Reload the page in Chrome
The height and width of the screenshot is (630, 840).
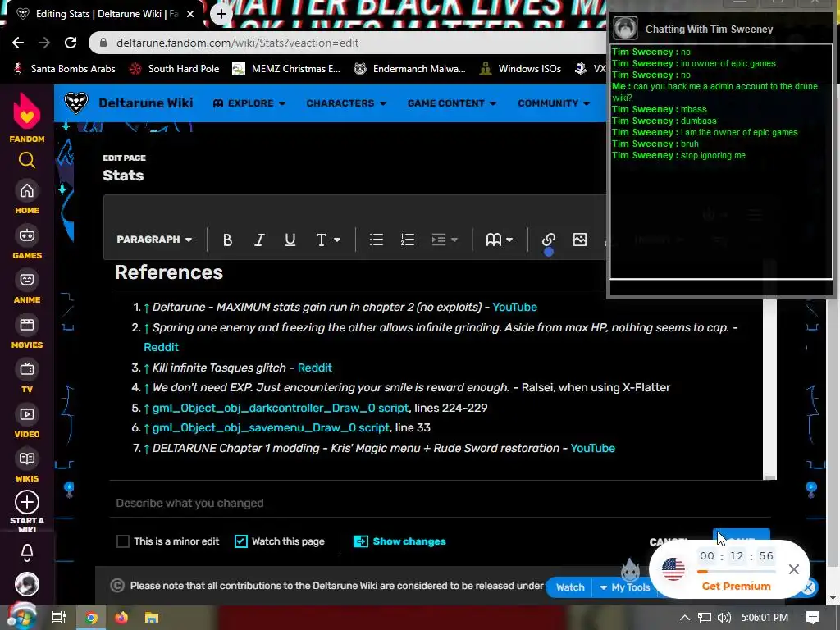[71, 43]
